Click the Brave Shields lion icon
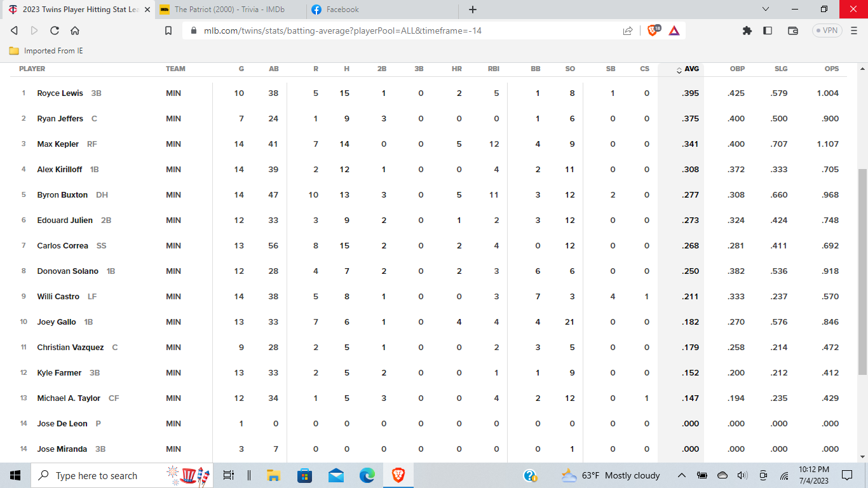This screenshot has width=868, height=488. 653,30
